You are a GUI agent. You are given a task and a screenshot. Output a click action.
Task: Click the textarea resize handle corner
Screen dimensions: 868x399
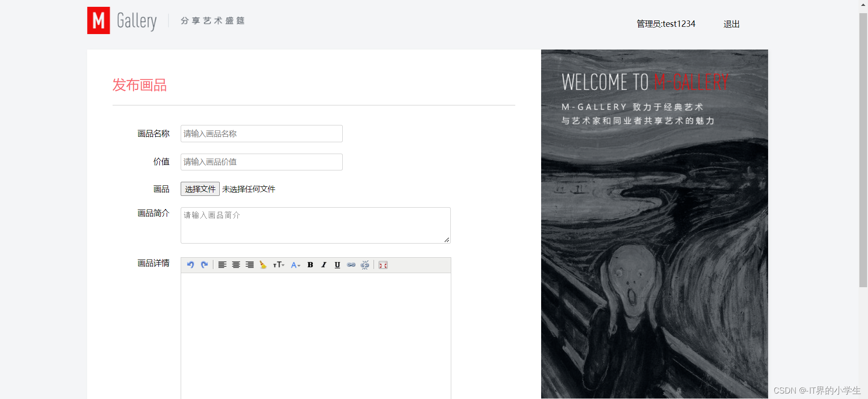coord(447,239)
